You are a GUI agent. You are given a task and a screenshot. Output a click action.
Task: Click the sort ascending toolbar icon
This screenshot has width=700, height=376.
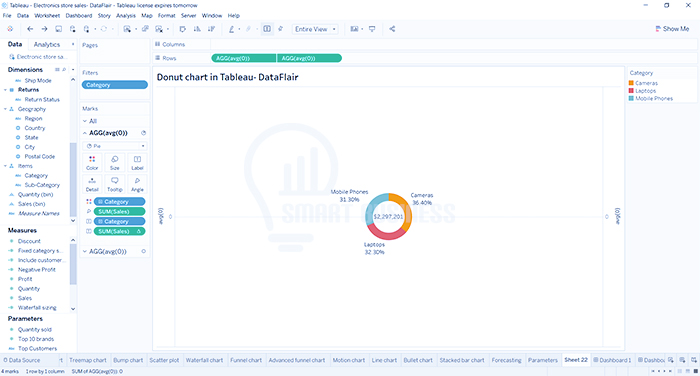pos(197,29)
